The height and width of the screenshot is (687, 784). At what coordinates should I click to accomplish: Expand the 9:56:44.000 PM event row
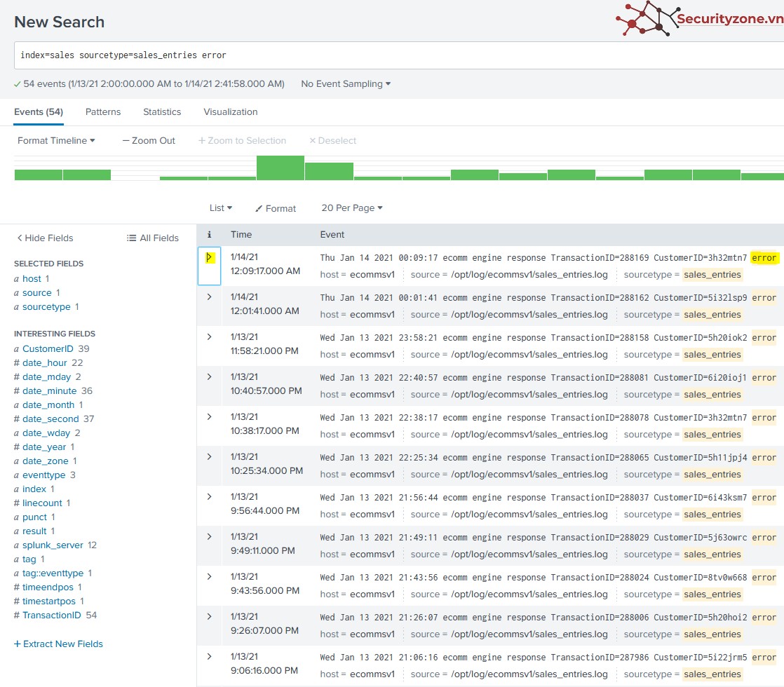pos(210,497)
